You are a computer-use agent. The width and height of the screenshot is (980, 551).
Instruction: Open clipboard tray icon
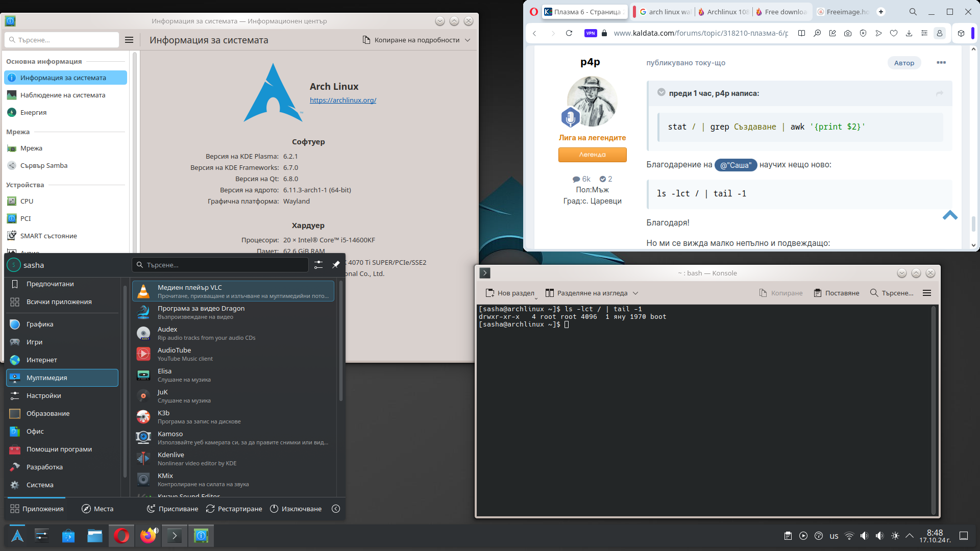tap(788, 536)
